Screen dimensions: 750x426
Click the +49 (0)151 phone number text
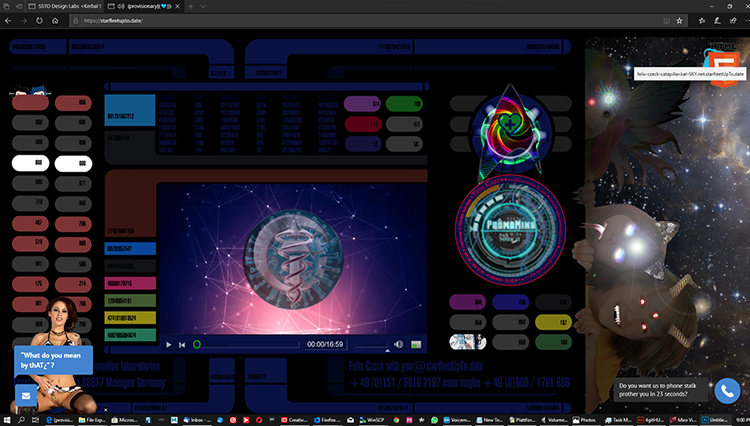pyautogui.click(x=415, y=383)
